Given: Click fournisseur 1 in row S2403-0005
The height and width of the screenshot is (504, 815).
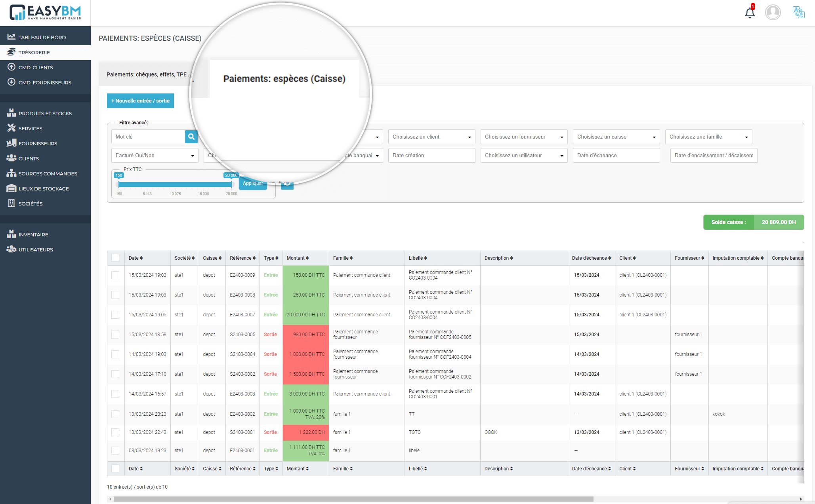Looking at the screenshot, I should (688, 335).
